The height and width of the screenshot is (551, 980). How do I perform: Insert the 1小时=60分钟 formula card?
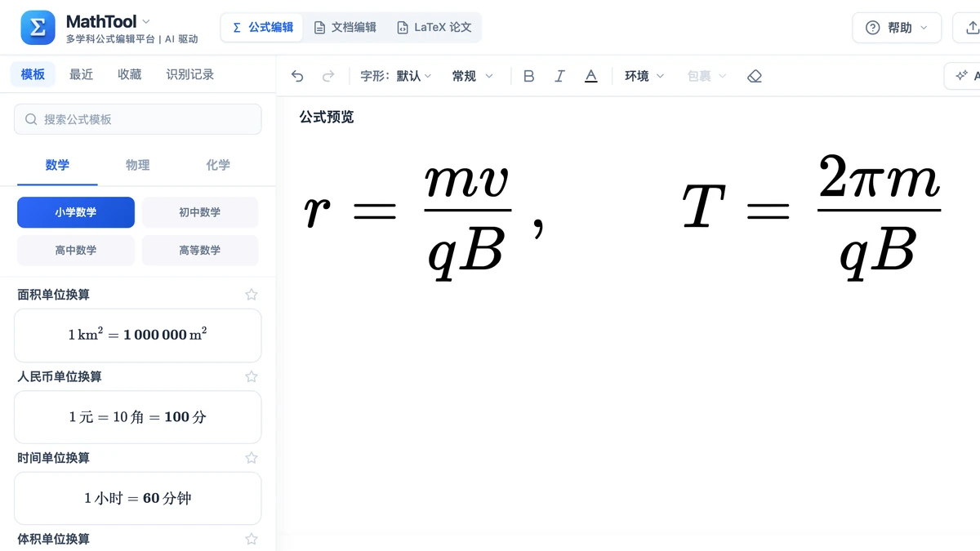138,498
